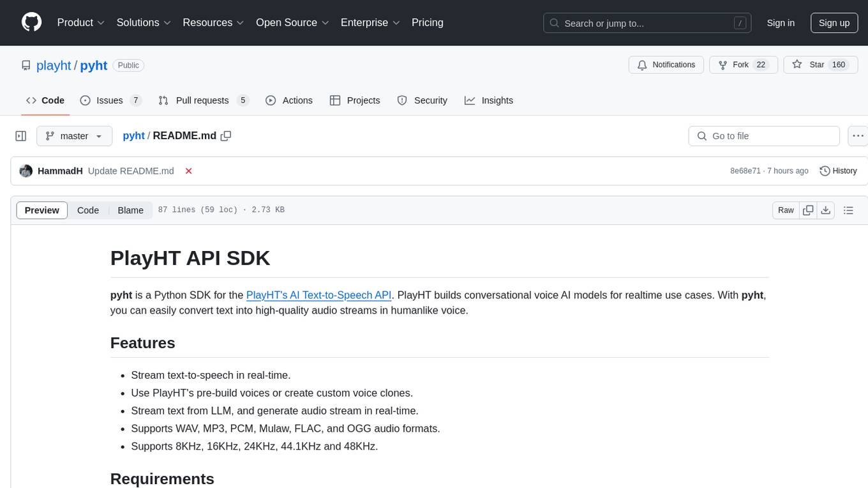Open the file History
This screenshot has width=868, height=488.
[838, 171]
